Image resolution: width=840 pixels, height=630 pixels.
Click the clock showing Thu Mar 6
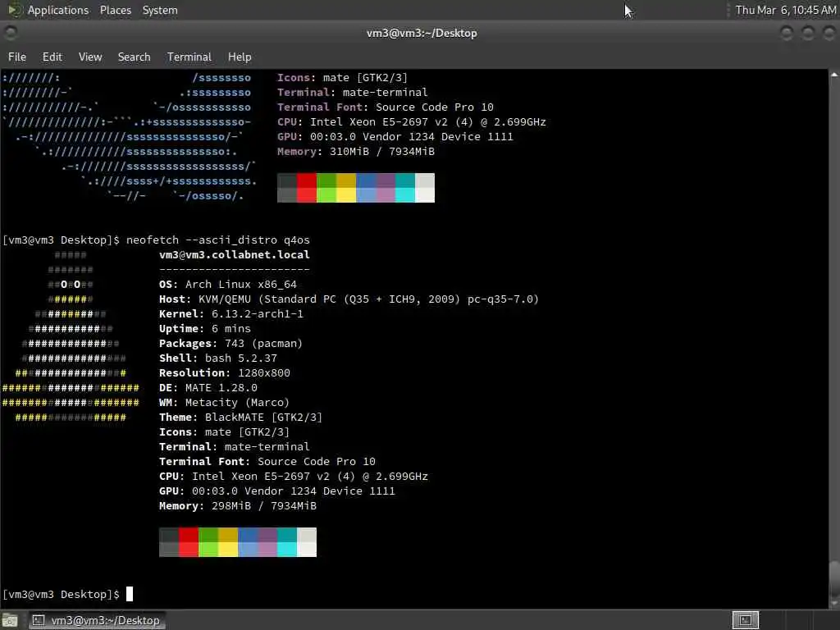[x=785, y=10]
